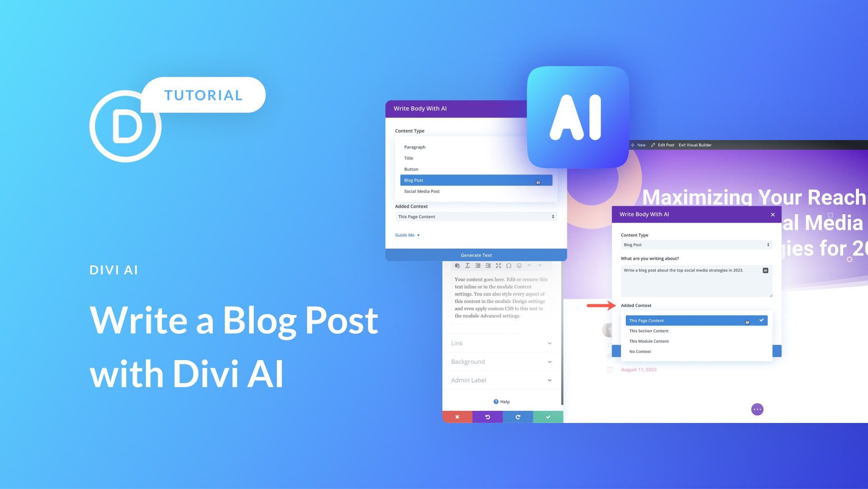Image resolution: width=868 pixels, height=489 pixels.
Task: Select Social Media Post content type
Action: point(422,191)
